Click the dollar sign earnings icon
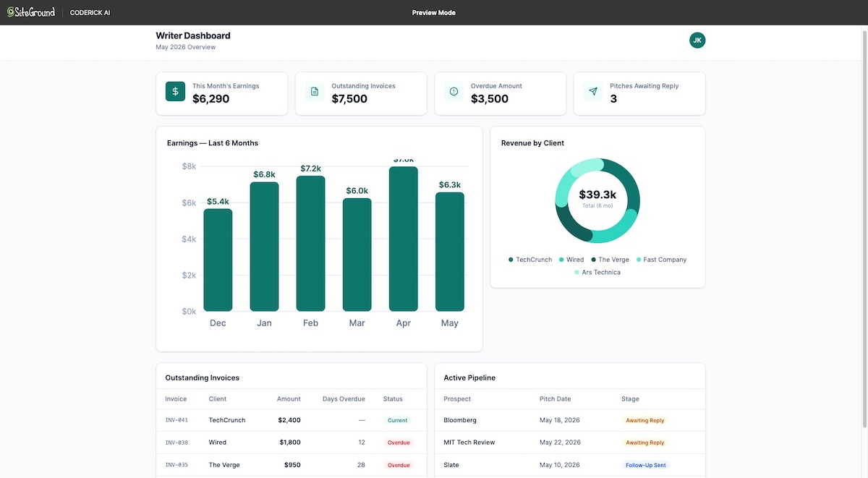Screen dimensions: 868x478 (175, 91)
